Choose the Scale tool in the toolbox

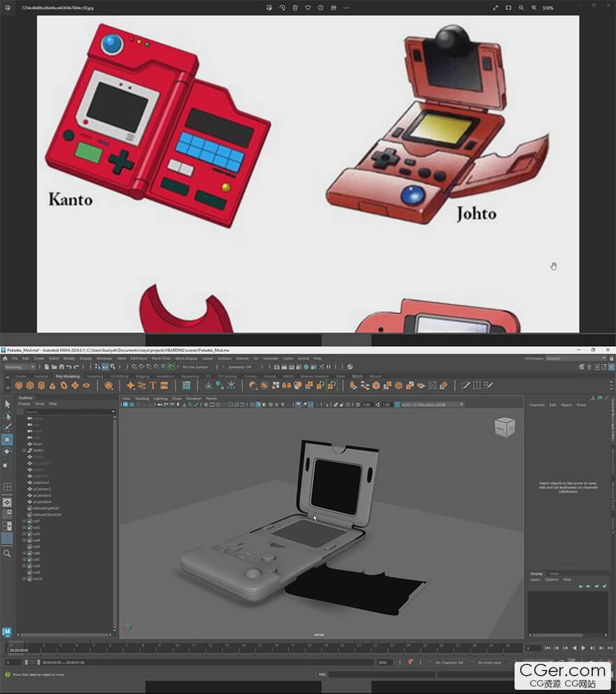[x=7, y=464]
